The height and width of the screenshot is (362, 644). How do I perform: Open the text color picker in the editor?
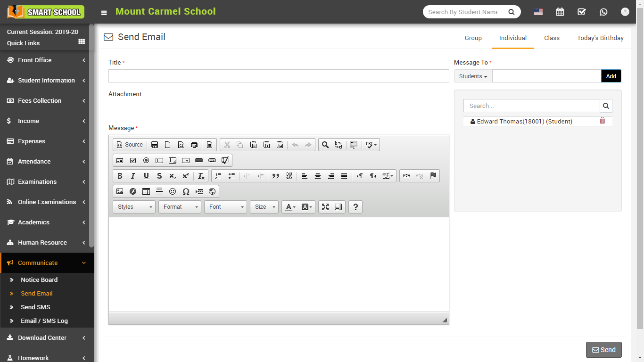click(290, 207)
